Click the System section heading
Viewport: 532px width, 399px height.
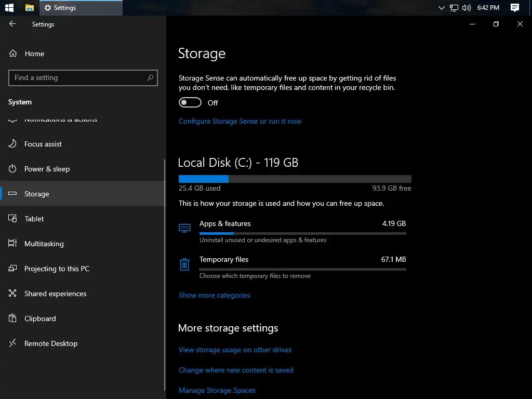[20, 102]
